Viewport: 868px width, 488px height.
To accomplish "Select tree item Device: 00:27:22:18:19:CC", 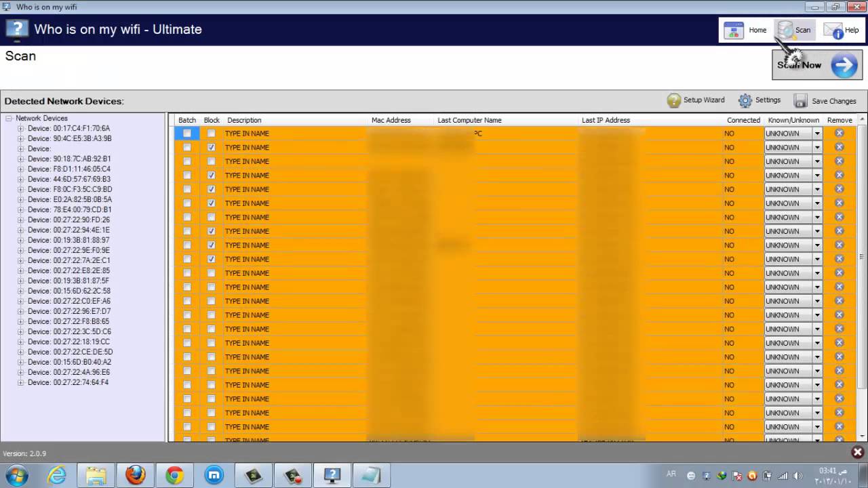I will tap(68, 342).
